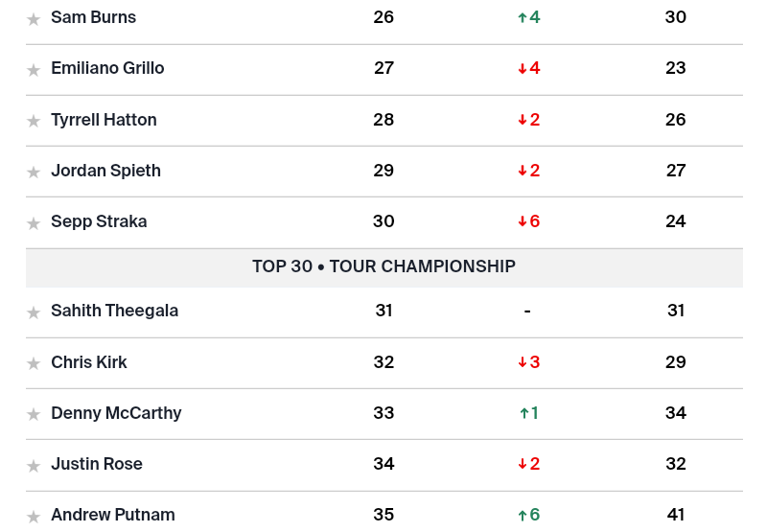Open Sam Burns player profile
This screenshot has height=532, width=767.
[93, 17]
